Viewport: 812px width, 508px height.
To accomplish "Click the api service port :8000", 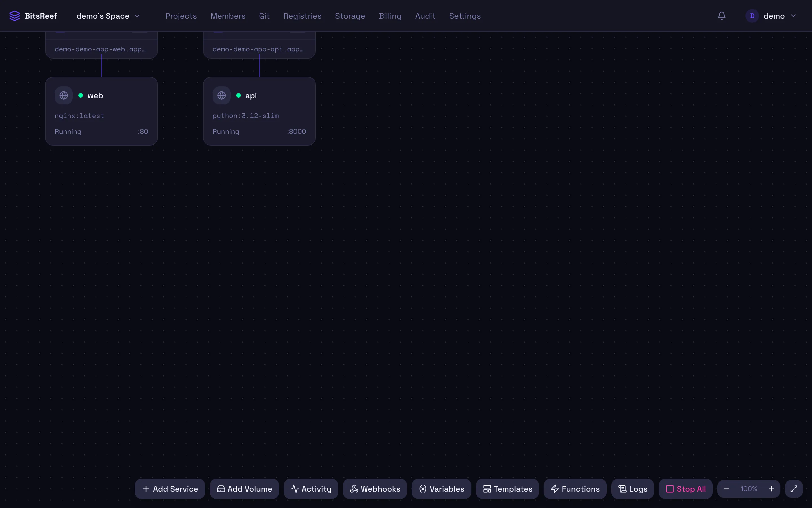I will point(296,131).
